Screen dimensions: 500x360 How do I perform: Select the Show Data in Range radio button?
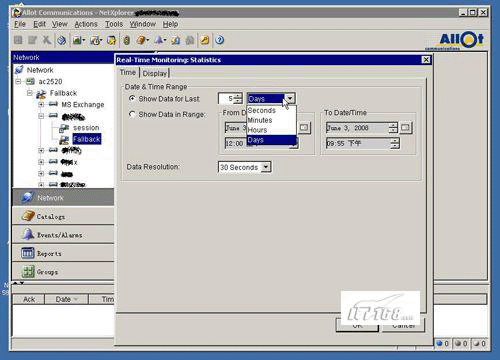click(132, 114)
